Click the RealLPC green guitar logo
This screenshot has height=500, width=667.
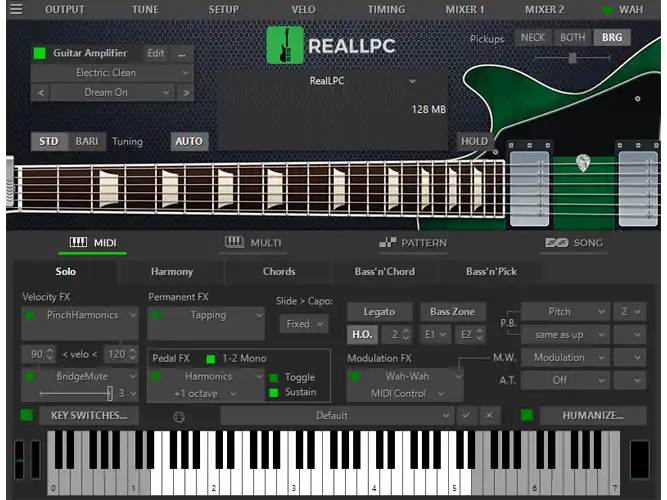(x=285, y=45)
